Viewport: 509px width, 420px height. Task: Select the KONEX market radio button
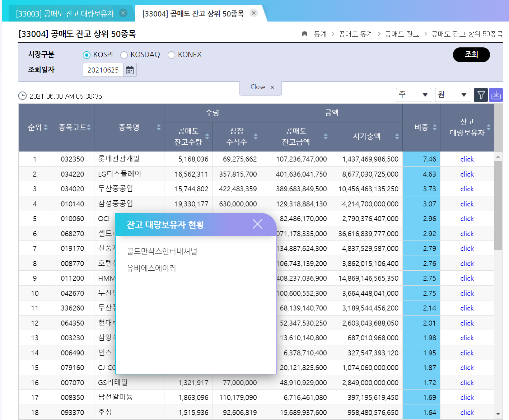coord(171,55)
